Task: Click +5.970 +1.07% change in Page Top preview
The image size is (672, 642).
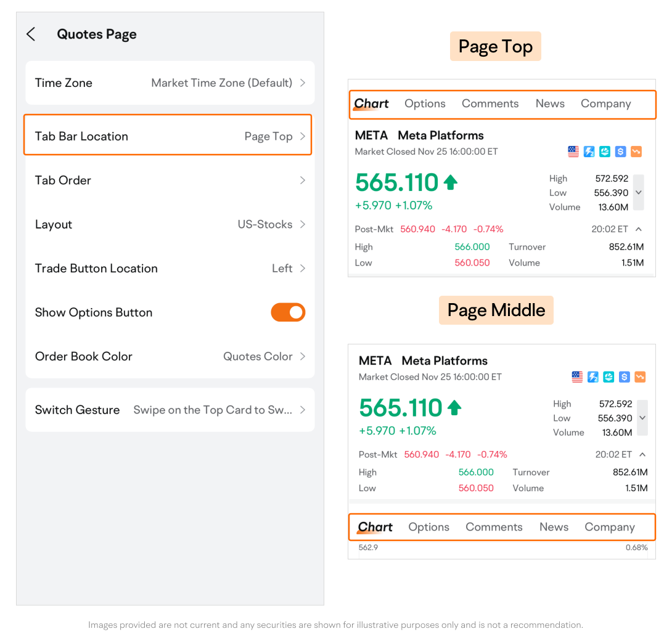Action: coord(393,206)
